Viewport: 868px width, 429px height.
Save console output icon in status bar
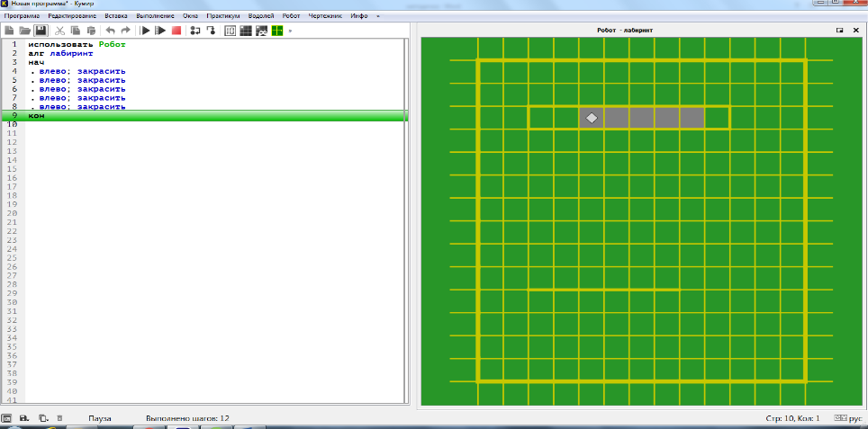(24, 418)
